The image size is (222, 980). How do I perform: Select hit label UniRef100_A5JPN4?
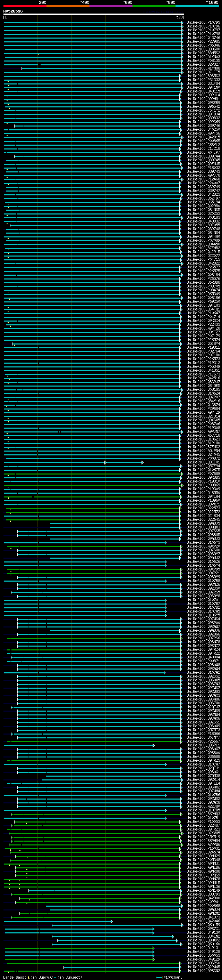[203, 451]
